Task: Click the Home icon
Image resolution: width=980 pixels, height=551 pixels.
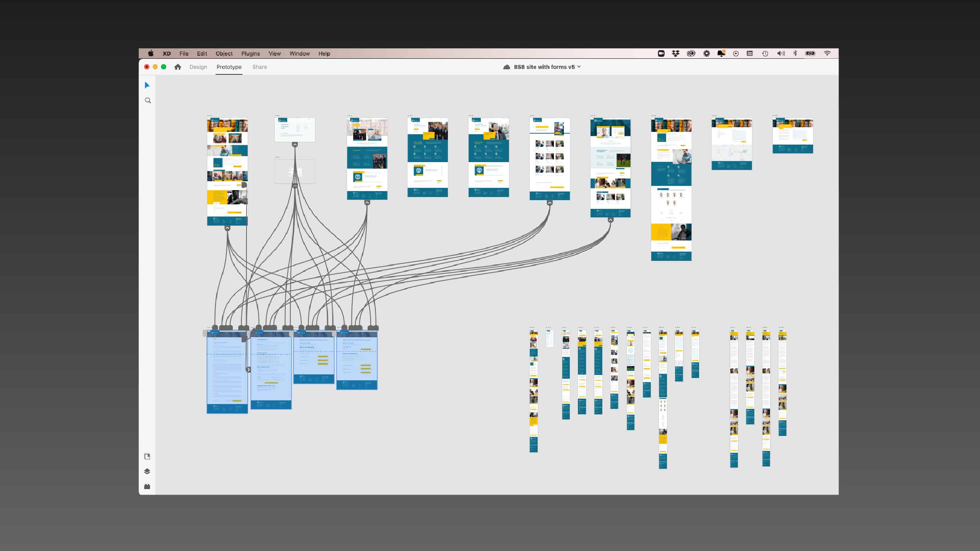Action: click(x=178, y=67)
